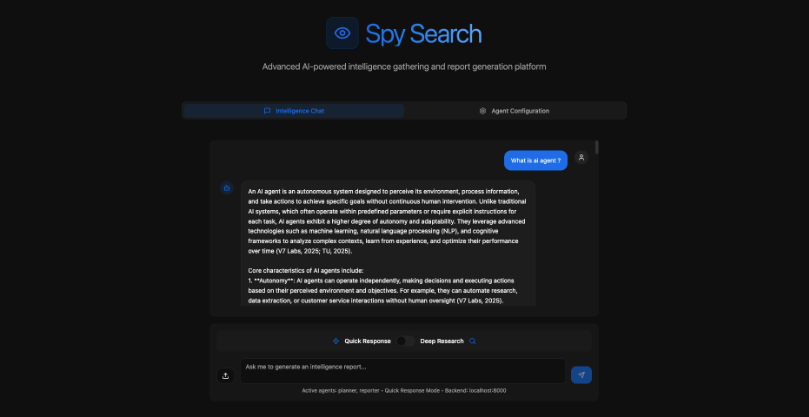809x417 pixels.
Task: Click the bot avatar icon
Action: click(227, 188)
